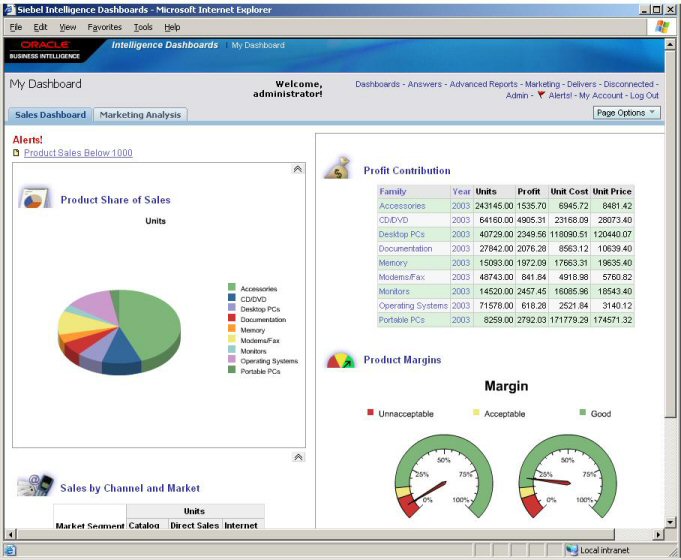The height and width of the screenshot is (560, 681).
Task: Drill into the Desktop PCs family row
Action: (401, 234)
